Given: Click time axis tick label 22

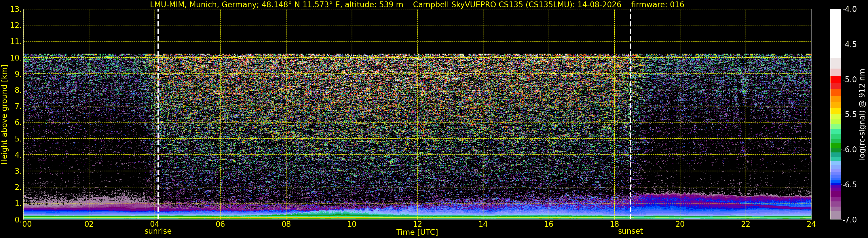Looking at the screenshot, I should (746, 224).
